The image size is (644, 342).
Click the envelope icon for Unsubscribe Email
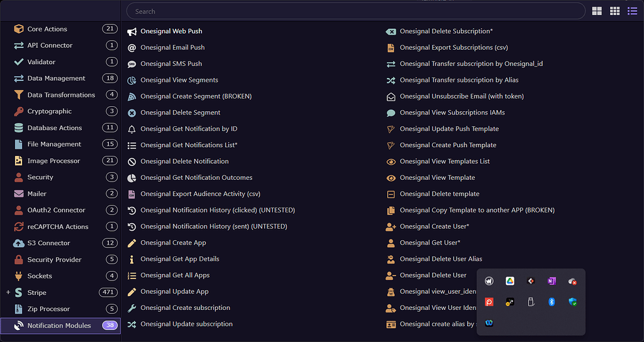click(391, 96)
